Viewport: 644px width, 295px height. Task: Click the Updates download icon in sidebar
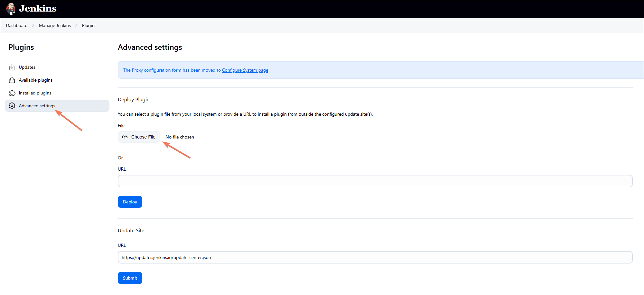[12, 67]
